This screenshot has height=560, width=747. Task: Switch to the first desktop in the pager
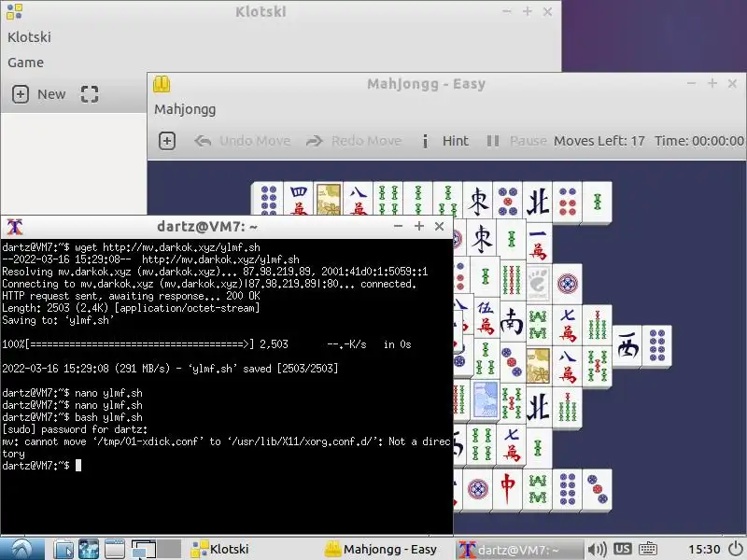[x=144, y=549]
